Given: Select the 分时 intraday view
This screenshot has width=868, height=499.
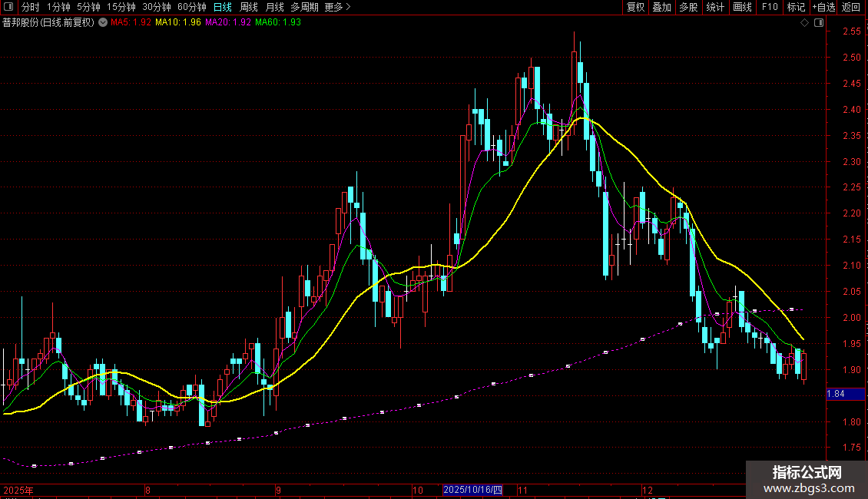Looking at the screenshot, I should 31,7.
